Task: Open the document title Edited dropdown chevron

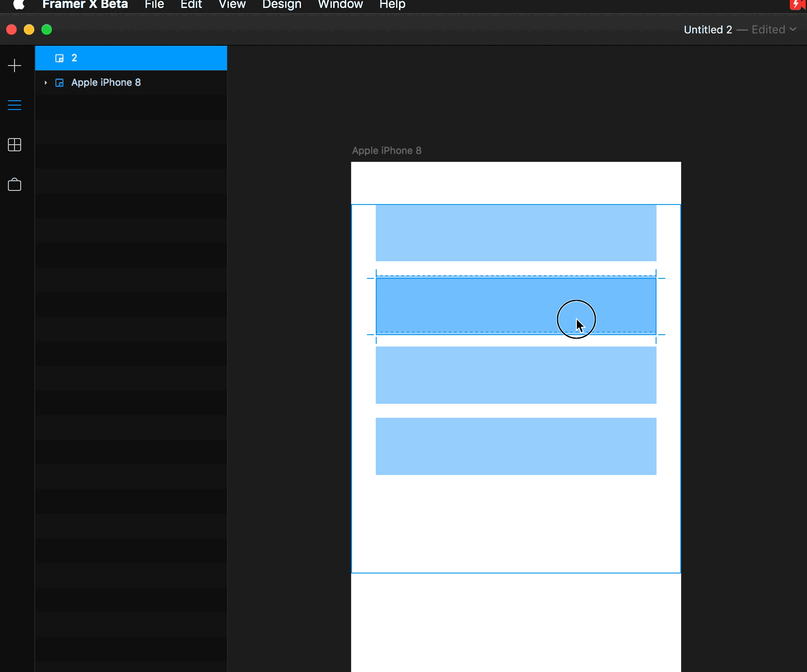Action: pos(793,29)
